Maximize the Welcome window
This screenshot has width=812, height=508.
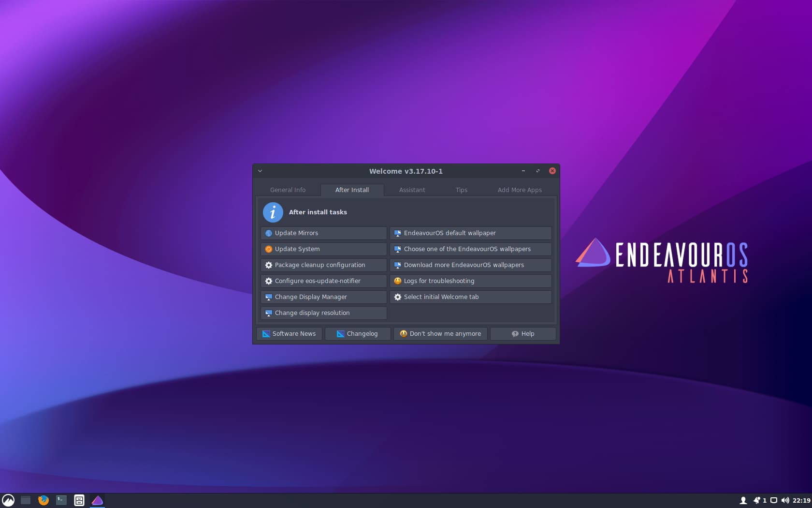click(x=537, y=171)
